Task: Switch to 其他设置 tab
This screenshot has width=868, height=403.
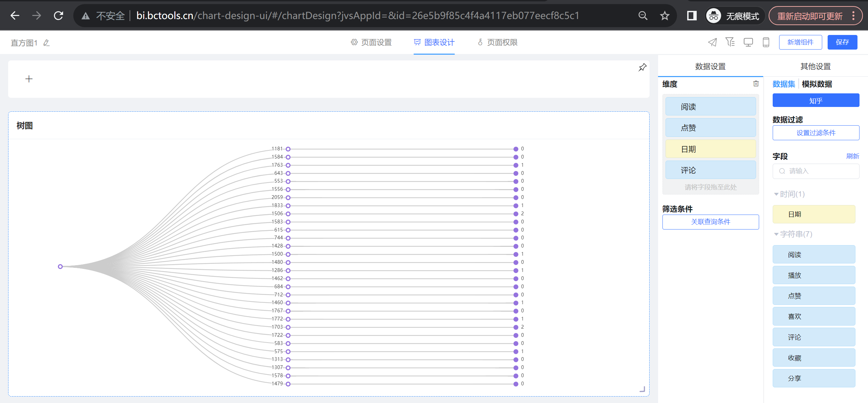Action: point(815,67)
